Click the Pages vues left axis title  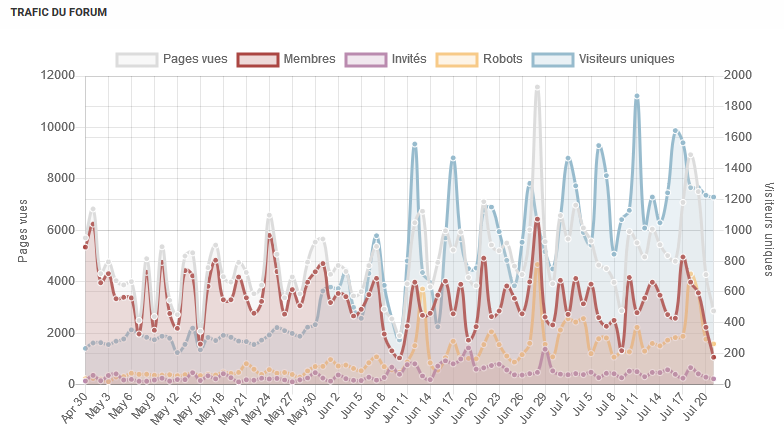click(x=22, y=230)
